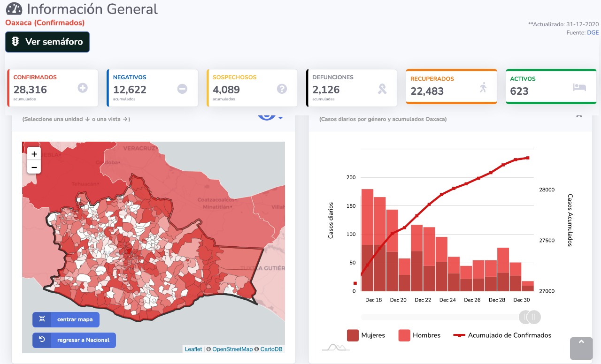Screen dimensions: 601x364
Task: Zoom out the map with minus button
Action: click(x=34, y=167)
